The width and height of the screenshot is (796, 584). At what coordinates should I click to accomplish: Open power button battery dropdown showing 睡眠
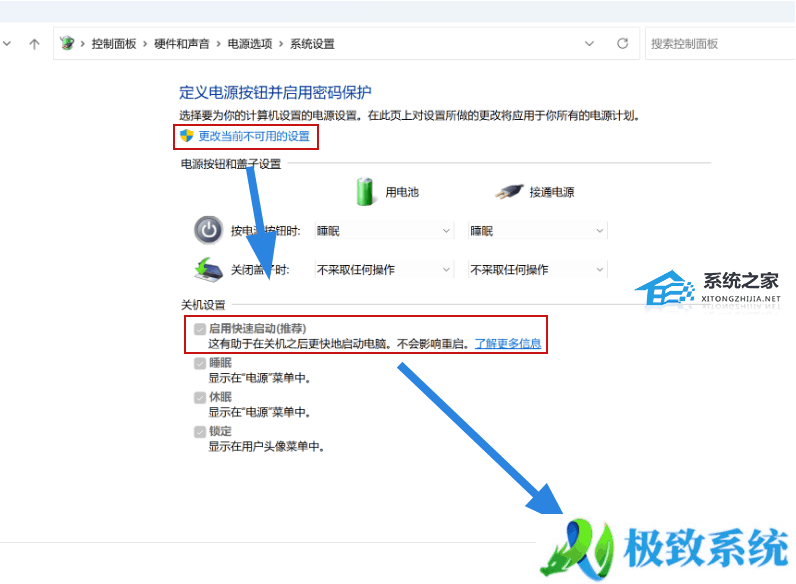pos(383,231)
